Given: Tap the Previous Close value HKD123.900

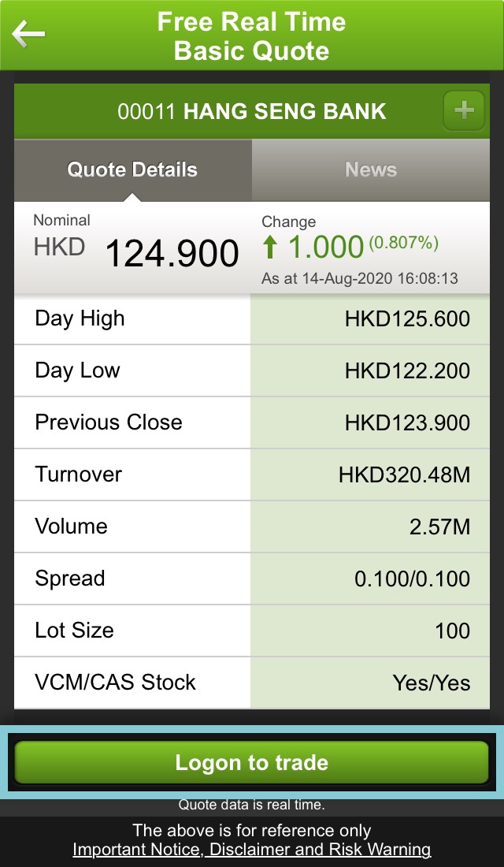Looking at the screenshot, I should coord(406,422).
